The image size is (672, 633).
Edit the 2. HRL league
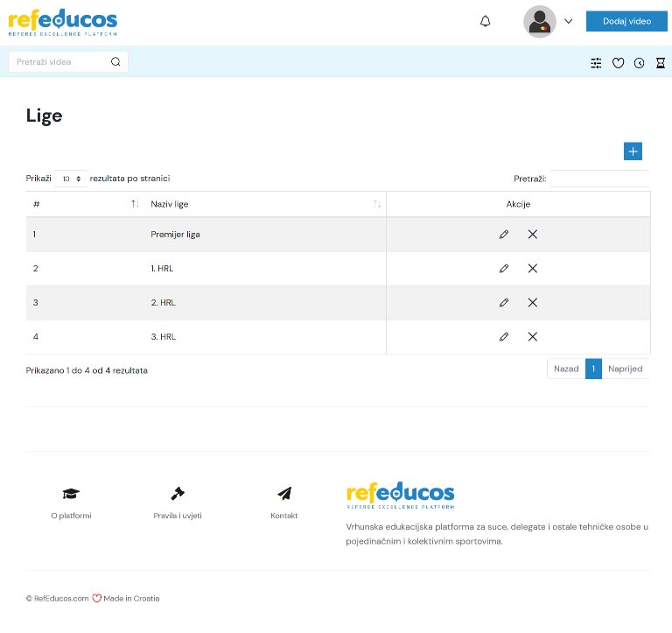(x=504, y=303)
